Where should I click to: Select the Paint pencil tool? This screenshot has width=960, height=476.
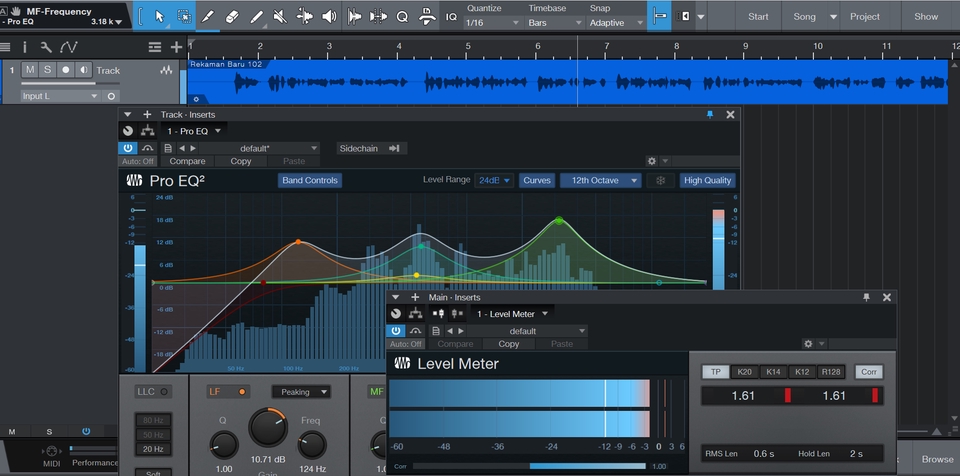257,17
